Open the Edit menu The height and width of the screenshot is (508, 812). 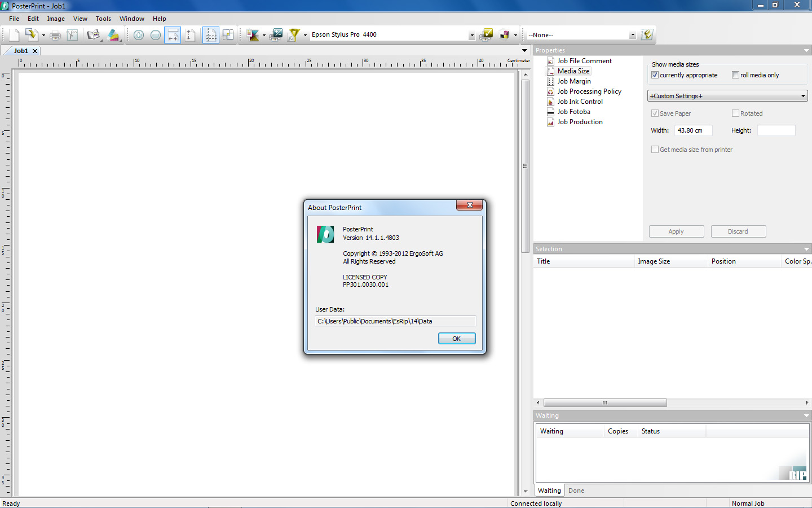(33, 19)
